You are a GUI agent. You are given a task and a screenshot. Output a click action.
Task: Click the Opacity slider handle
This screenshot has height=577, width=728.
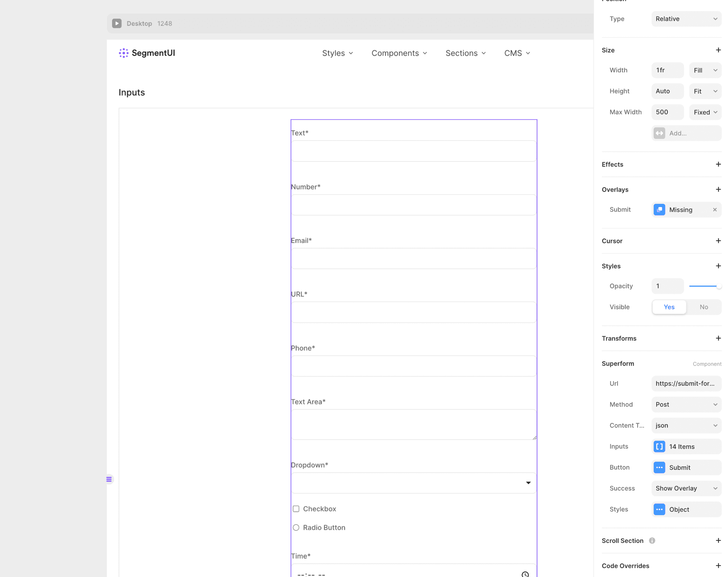click(719, 286)
